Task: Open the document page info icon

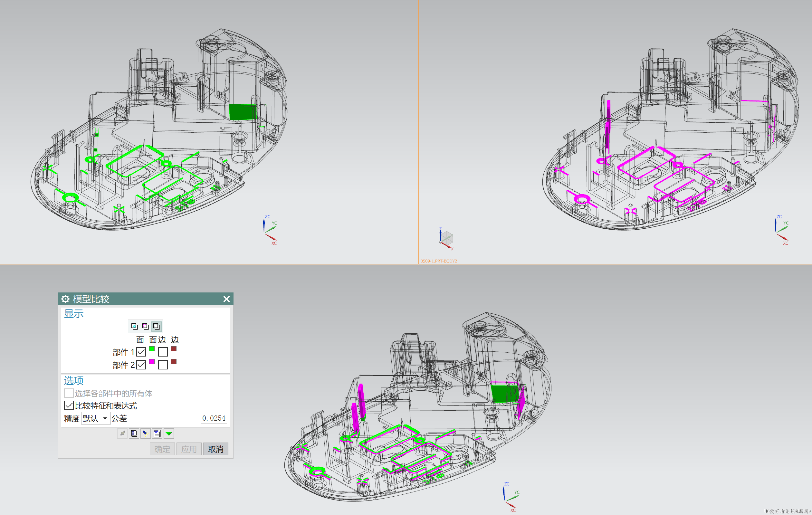Action: tap(157, 434)
